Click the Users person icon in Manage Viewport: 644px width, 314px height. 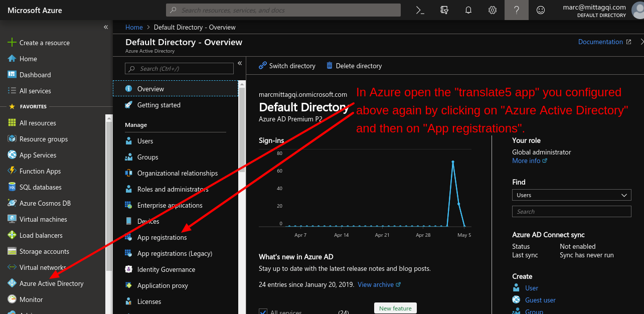pyautogui.click(x=128, y=141)
